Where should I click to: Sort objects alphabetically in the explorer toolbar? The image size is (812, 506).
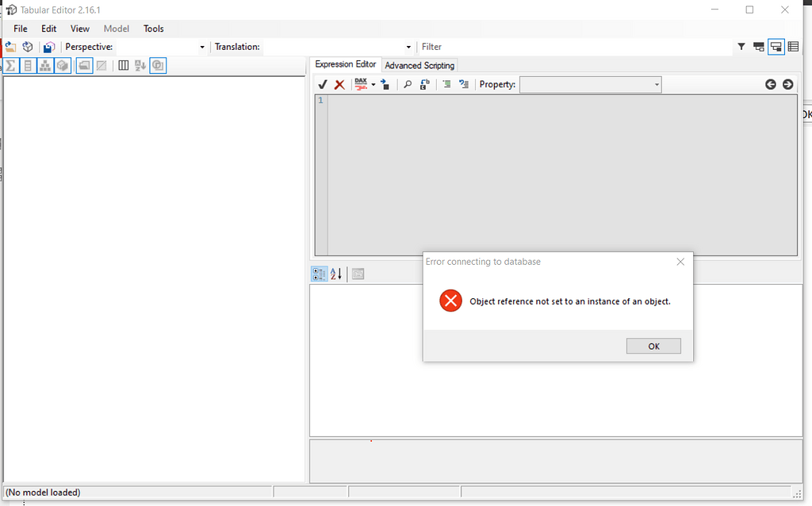140,65
